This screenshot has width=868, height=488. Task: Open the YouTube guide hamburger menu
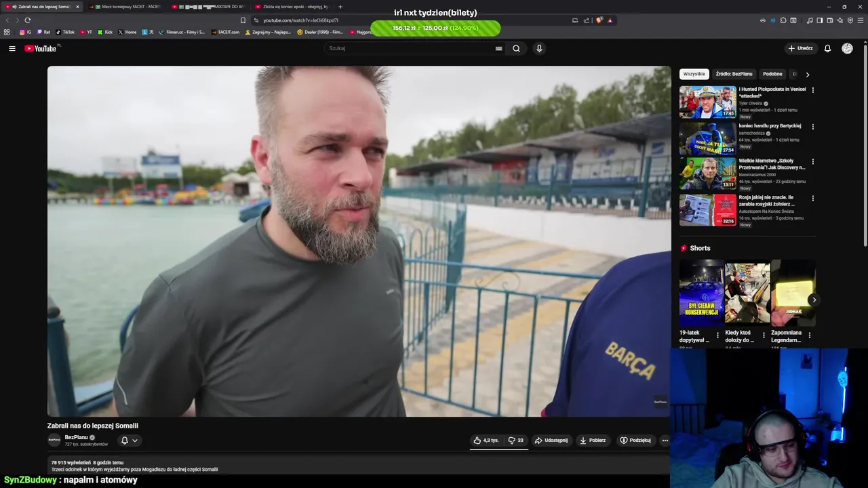point(12,48)
